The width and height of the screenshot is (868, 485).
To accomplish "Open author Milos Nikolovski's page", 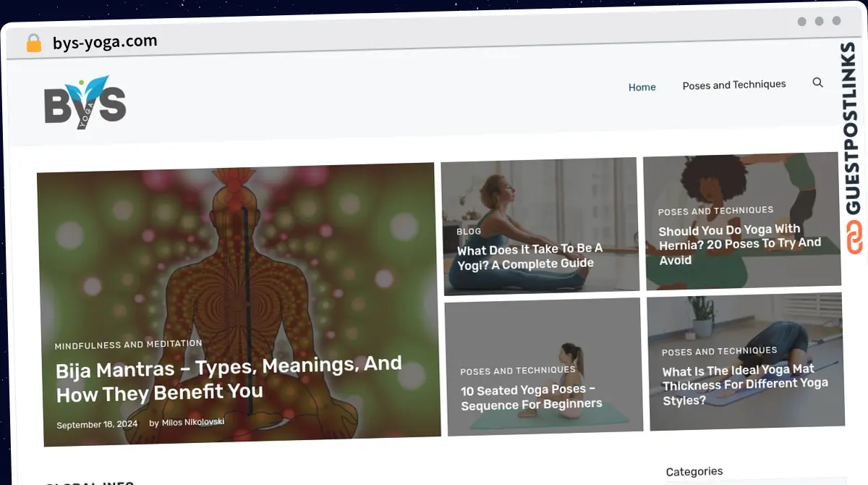I will (192, 422).
